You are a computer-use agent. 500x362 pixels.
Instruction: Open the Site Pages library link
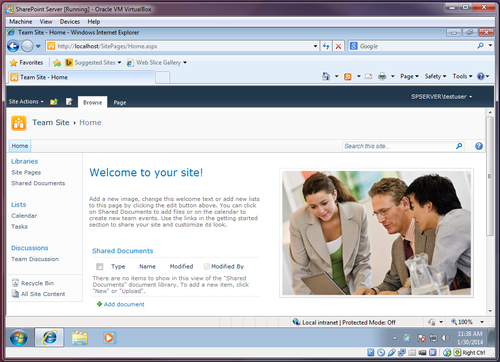click(x=26, y=172)
